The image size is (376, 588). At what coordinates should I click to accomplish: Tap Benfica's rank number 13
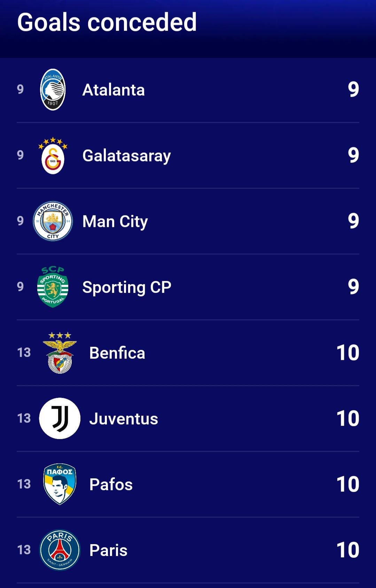pyautogui.click(x=24, y=353)
